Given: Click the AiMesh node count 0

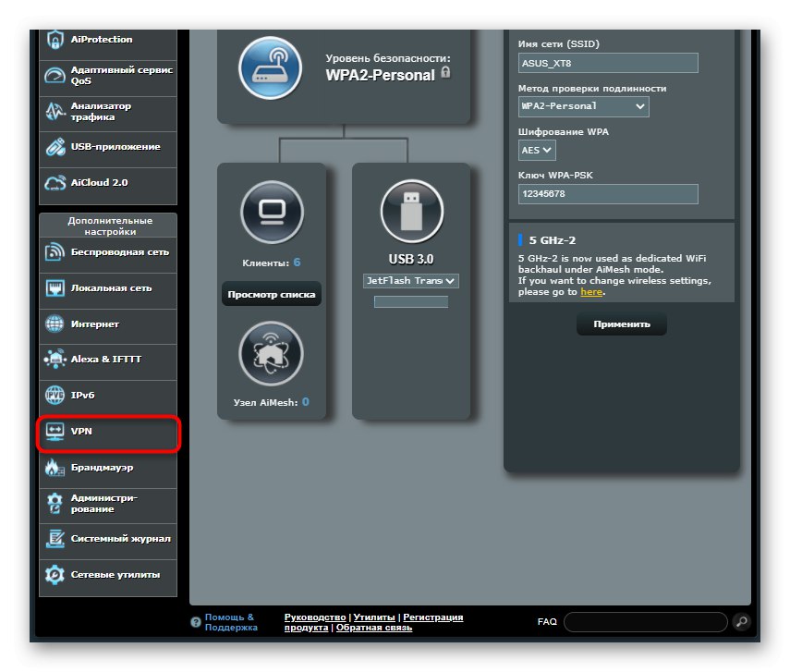Looking at the screenshot, I should click(305, 402).
